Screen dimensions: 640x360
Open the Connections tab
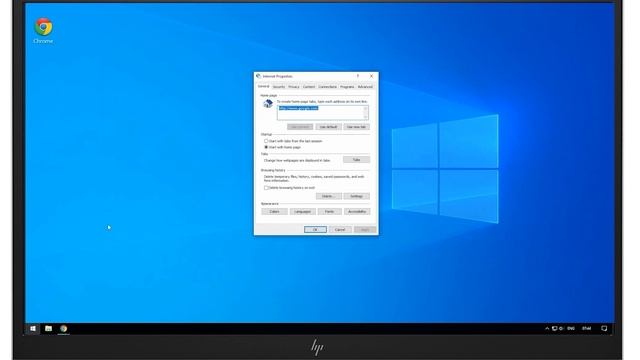pyautogui.click(x=327, y=87)
